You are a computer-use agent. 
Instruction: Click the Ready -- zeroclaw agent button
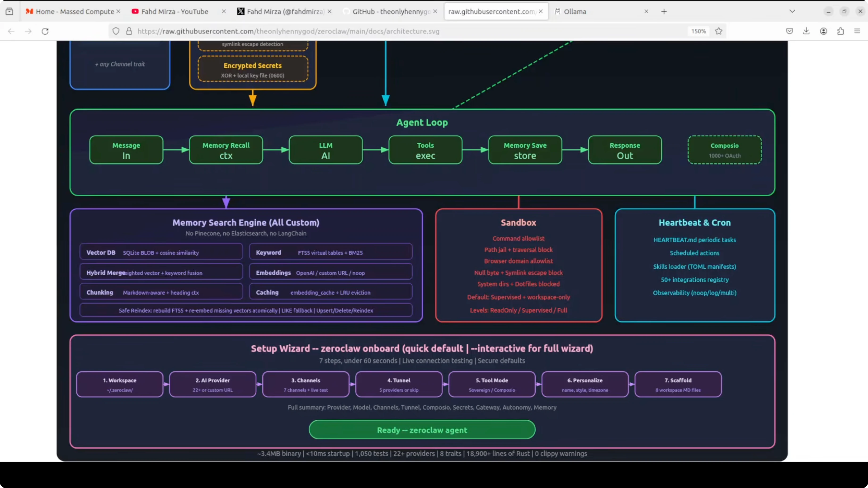[x=422, y=430]
